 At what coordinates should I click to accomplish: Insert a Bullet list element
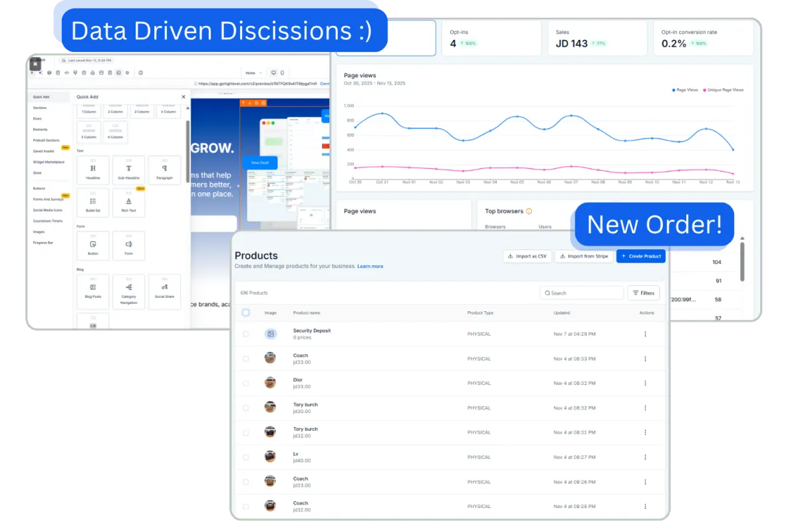[x=92, y=203]
